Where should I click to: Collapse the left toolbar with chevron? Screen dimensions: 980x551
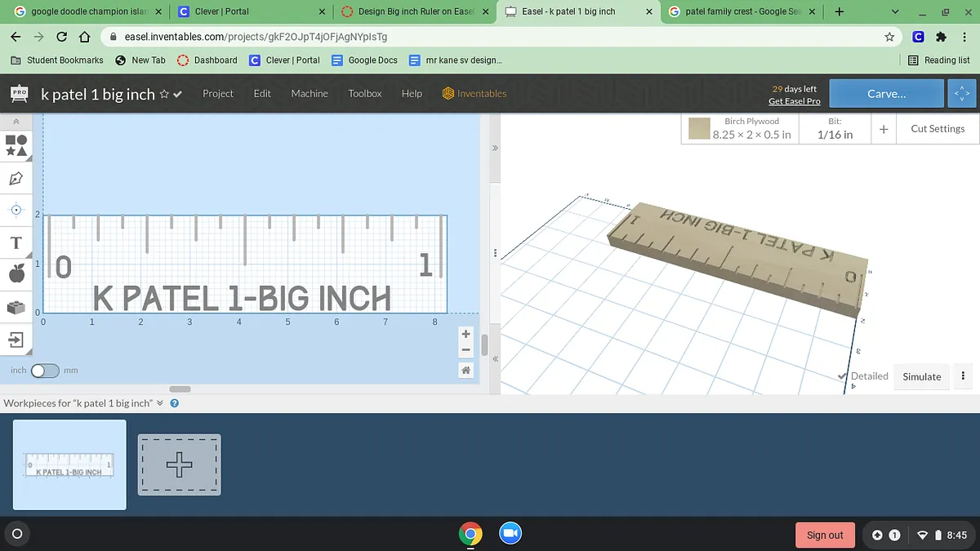tap(16, 122)
